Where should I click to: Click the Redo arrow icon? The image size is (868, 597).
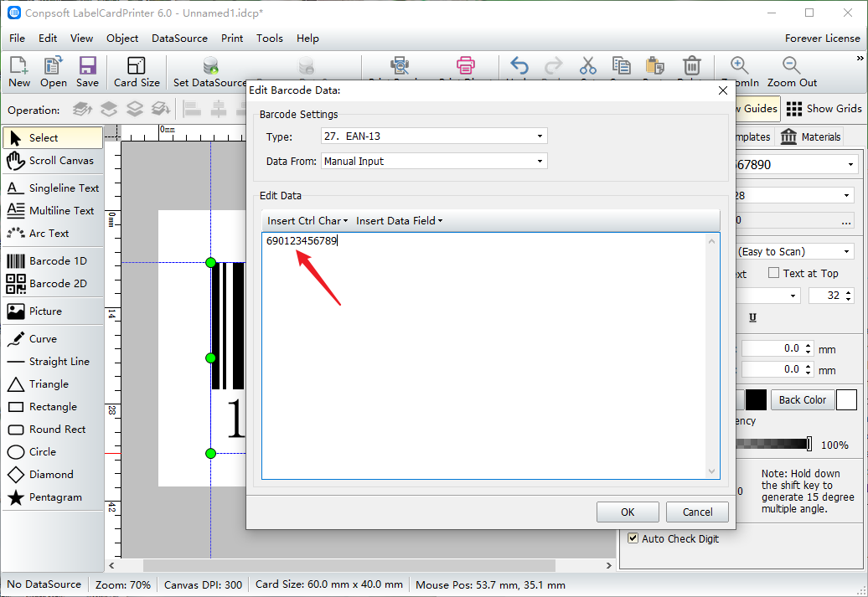point(553,66)
